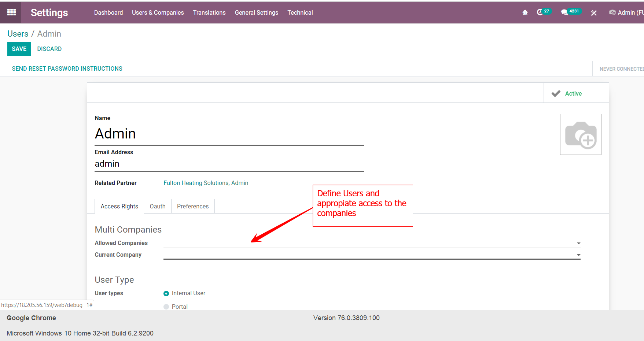Click the debug bug icon

point(525,12)
